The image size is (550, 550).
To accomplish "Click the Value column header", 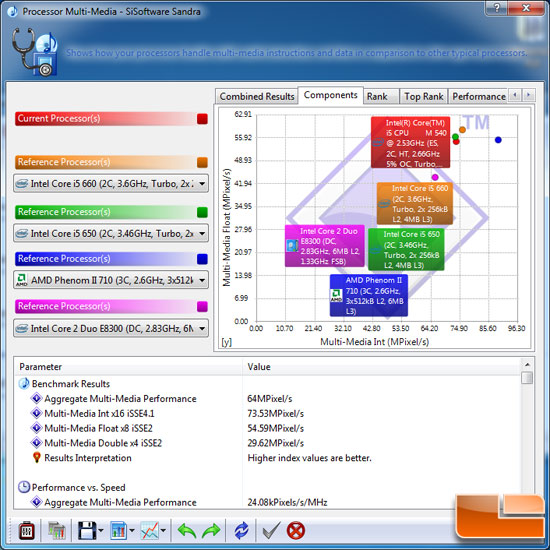I will pos(382,367).
